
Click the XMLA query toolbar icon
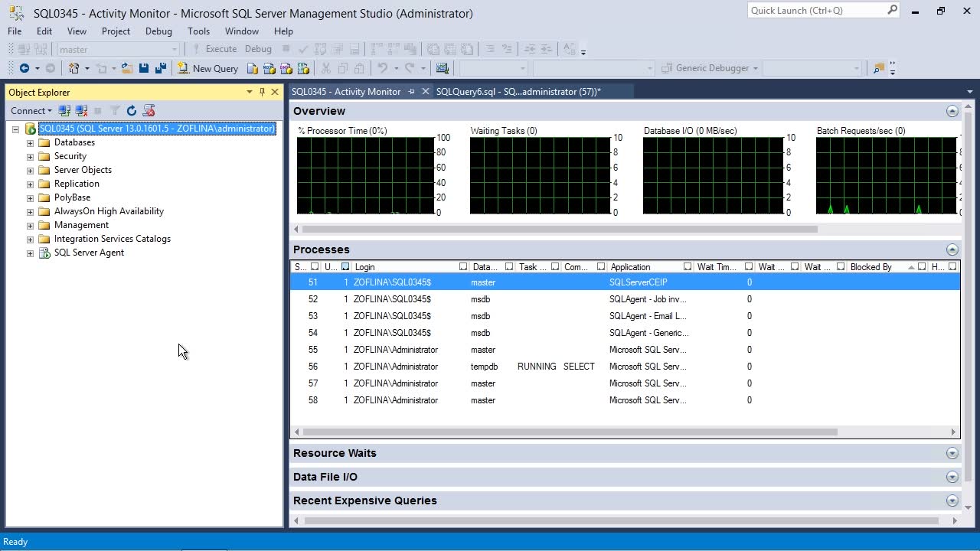(302, 68)
